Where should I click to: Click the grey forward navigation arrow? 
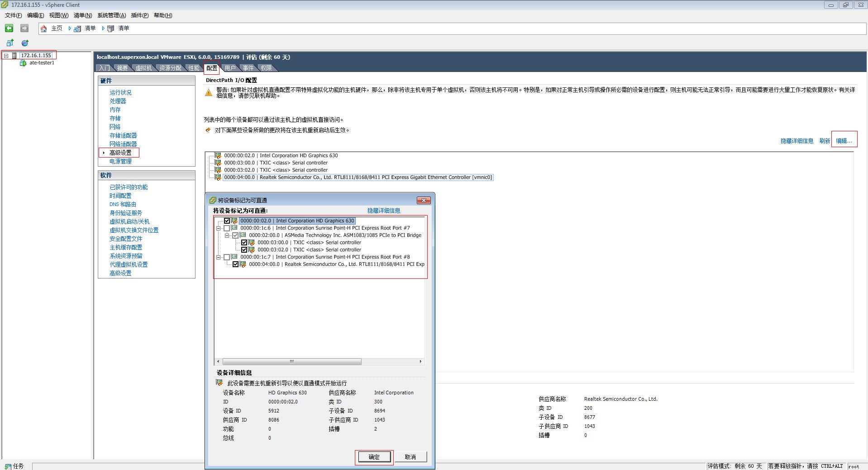tap(24, 28)
